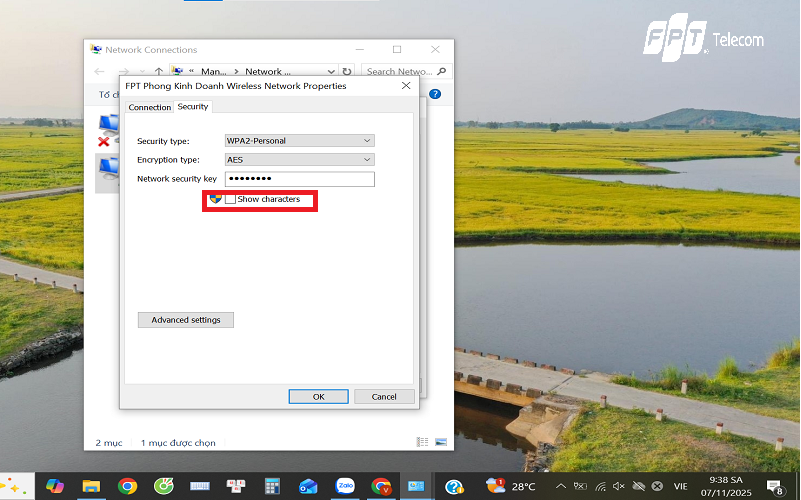Open the notification center with 8 notifications
Screen dimensions: 801x500
[x=775, y=487]
